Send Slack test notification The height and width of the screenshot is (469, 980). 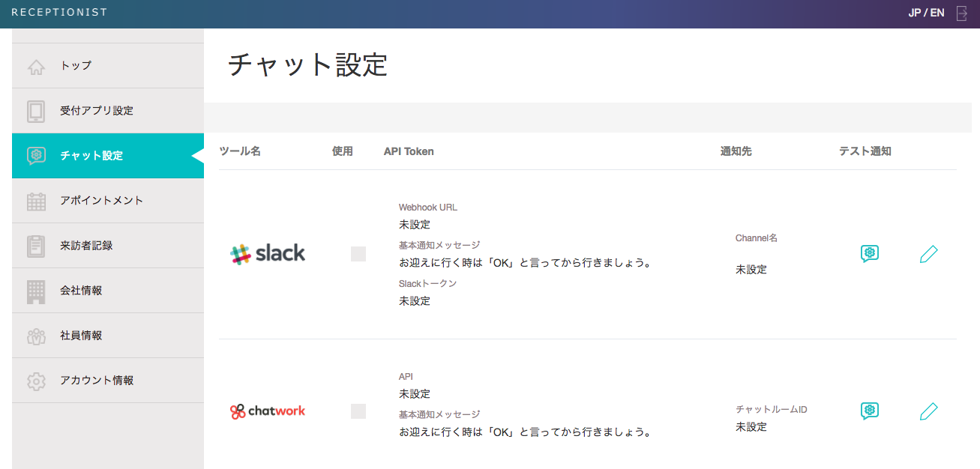click(869, 253)
